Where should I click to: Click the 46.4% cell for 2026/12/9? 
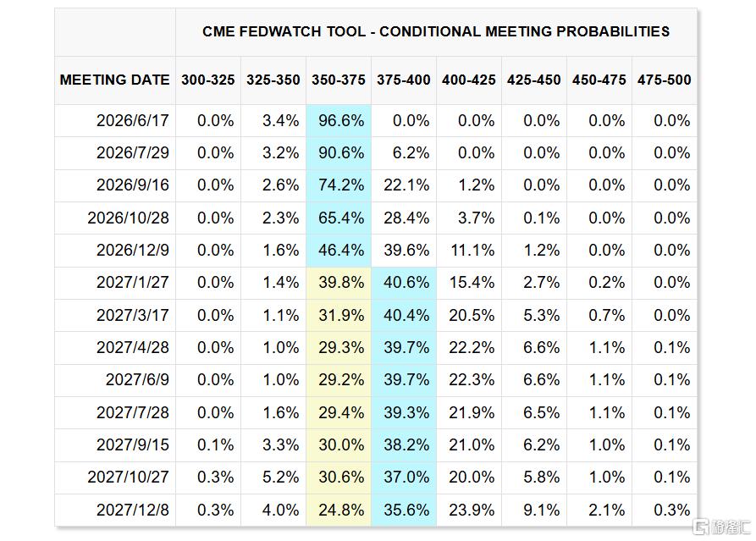(x=339, y=251)
